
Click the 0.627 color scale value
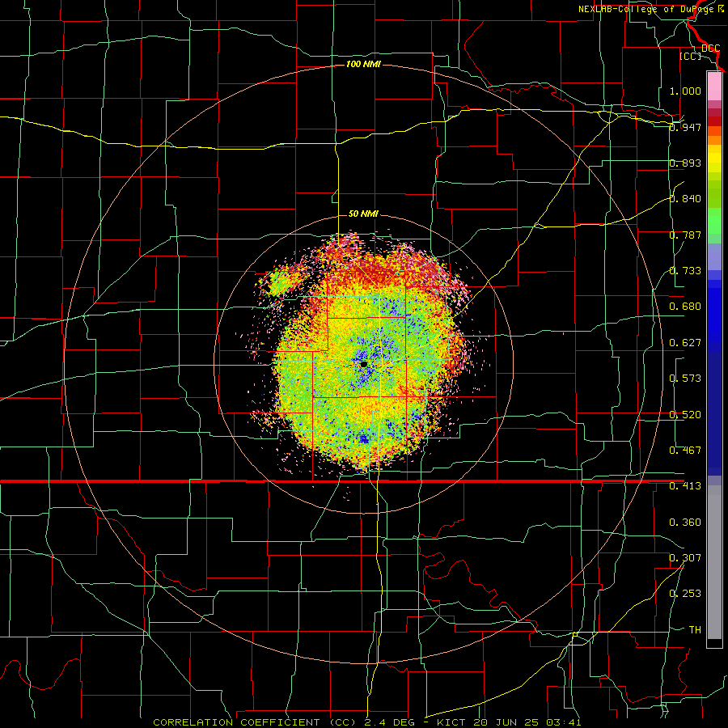pyautogui.click(x=685, y=343)
